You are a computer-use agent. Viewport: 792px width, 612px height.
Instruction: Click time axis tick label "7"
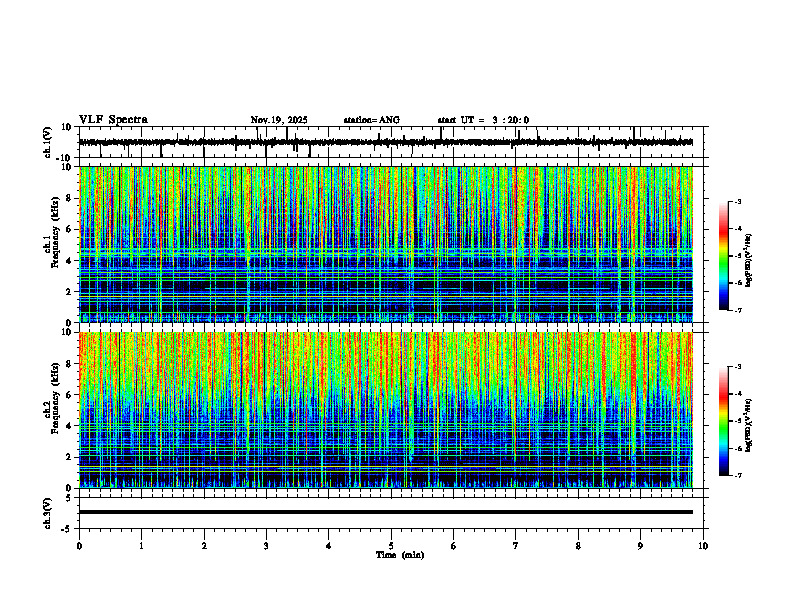click(x=516, y=546)
